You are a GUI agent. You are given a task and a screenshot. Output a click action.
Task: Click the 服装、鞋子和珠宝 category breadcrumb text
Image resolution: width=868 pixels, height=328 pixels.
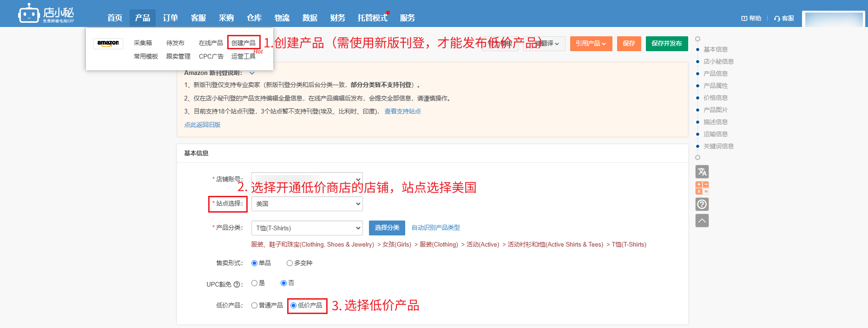(x=312, y=244)
